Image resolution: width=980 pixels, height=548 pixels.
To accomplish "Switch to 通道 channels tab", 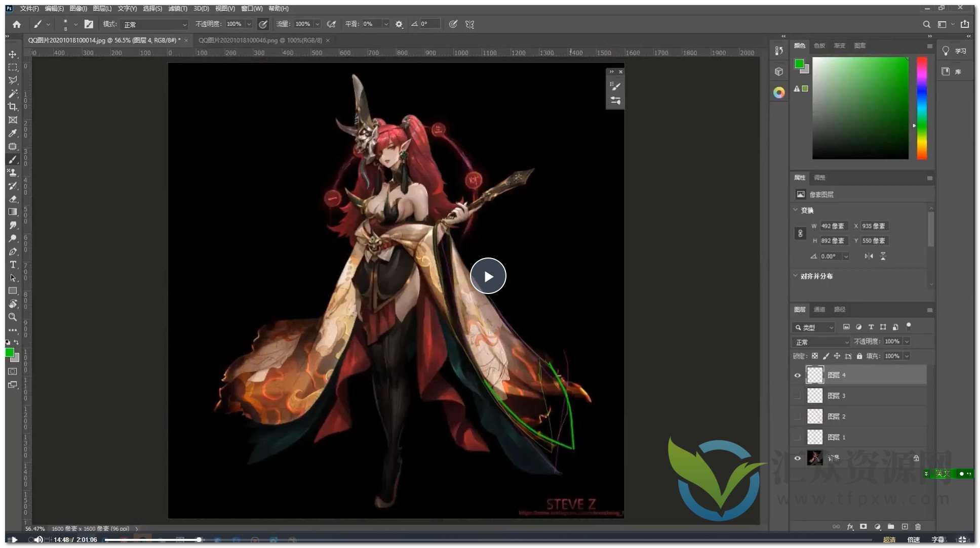I will pyautogui.click(x=819, y=309).
